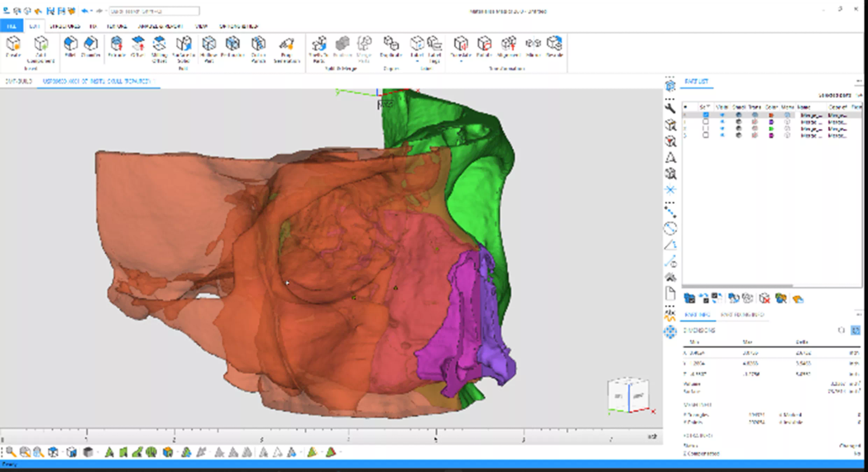The image size is (868, 472).
Task: Click the quick search input field
Action: [154, 11]
